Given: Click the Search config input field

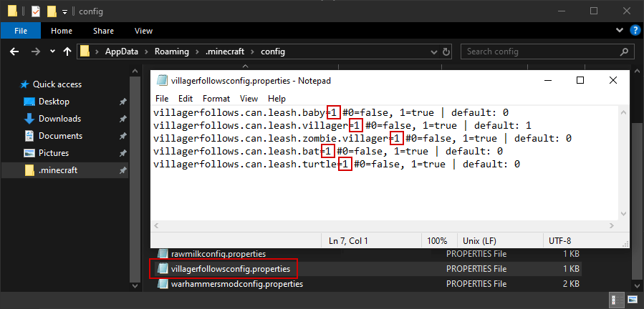Looking at the screenshot, I should pos(541,51).
